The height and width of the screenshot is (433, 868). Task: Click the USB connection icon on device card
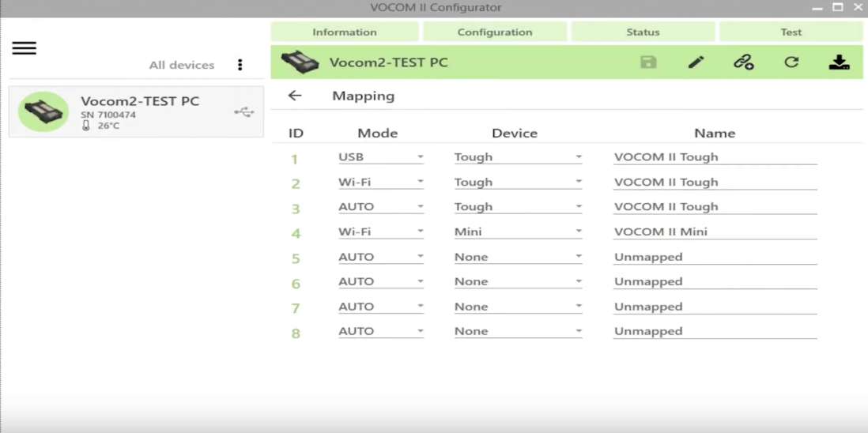tap(244, 112)
